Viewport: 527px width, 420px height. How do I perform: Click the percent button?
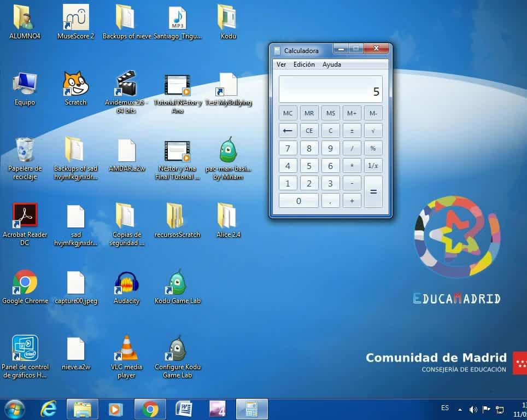pos(373,148)
